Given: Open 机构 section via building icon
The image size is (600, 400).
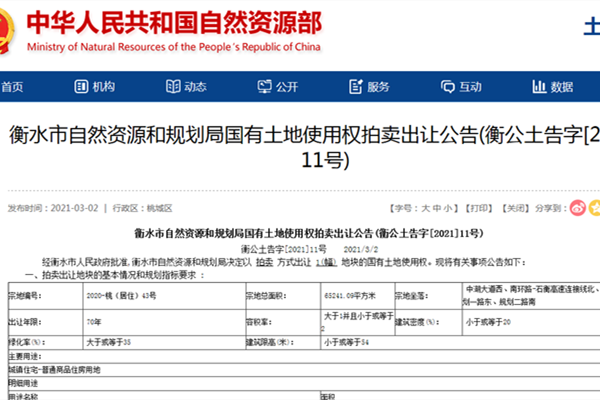Looking at the screenshot, I should tap(82, 87).
